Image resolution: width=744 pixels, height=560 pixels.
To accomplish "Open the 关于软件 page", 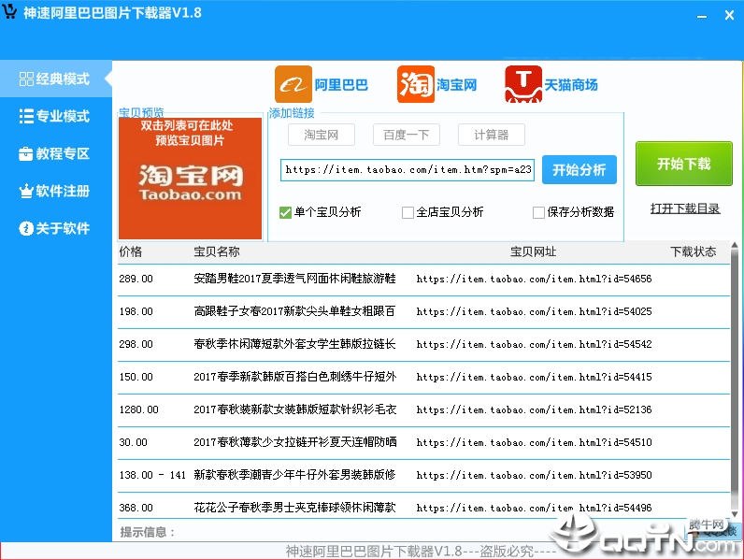I will tap(55, 228).
